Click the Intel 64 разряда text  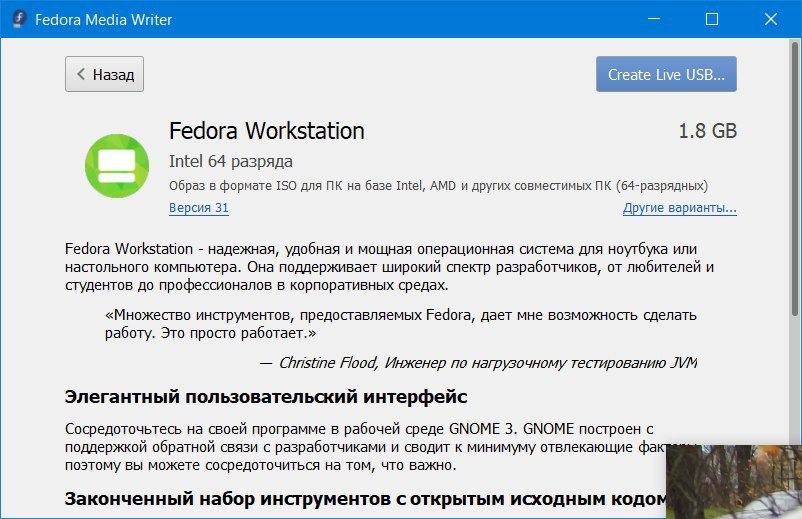coord(231,162)
